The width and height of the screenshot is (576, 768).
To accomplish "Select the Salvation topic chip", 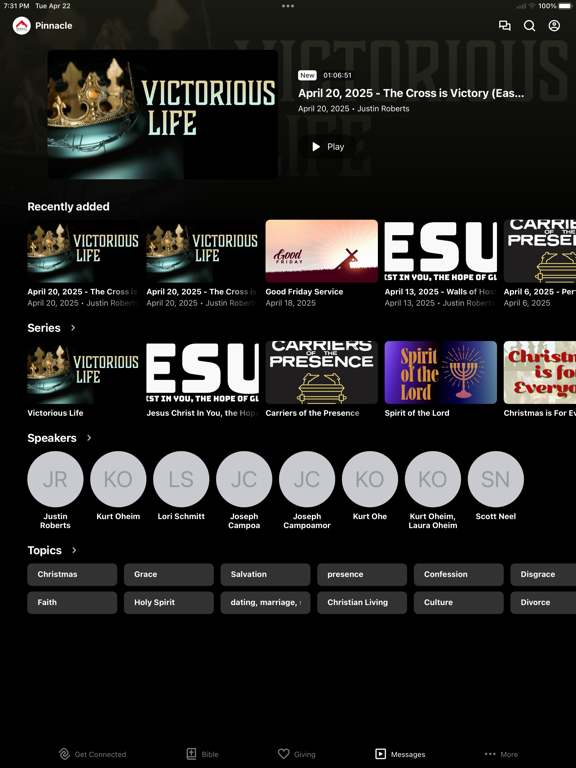I will 265,574.
